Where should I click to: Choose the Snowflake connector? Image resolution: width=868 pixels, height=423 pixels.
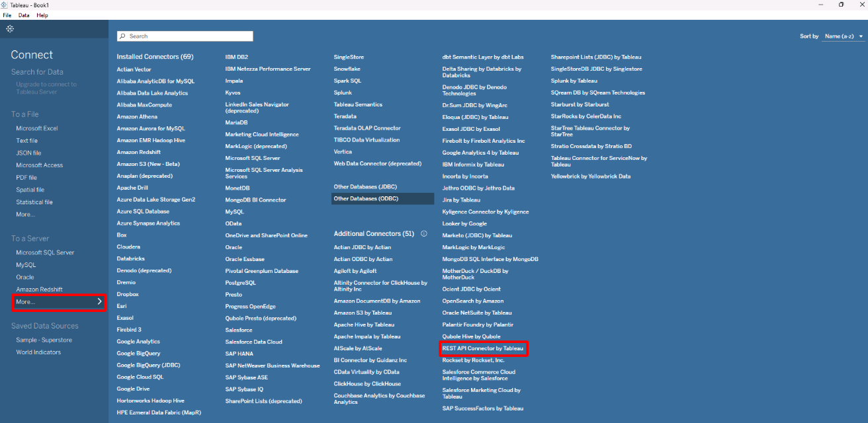[347, 69]
